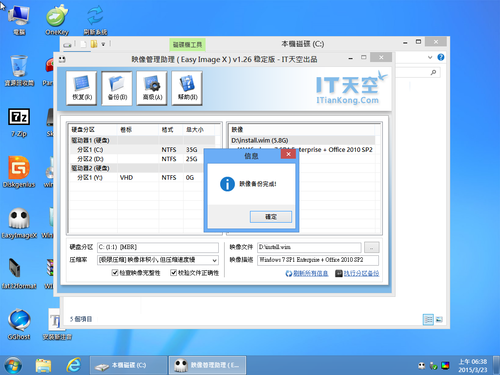Switch Explorer to details view icon
The height and width of the screenshot is (375, 500).
click(x=428, y=319)
